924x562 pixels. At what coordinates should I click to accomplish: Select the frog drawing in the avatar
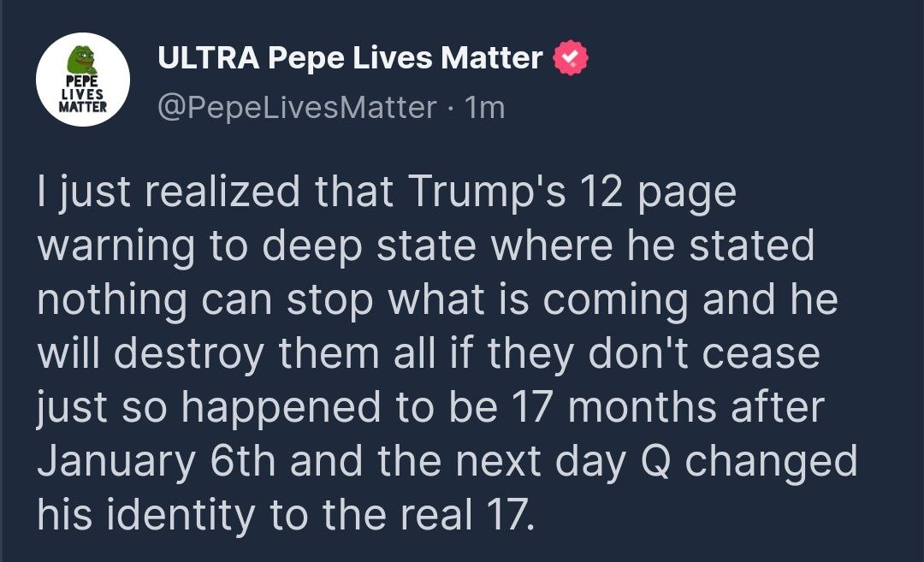81,60
